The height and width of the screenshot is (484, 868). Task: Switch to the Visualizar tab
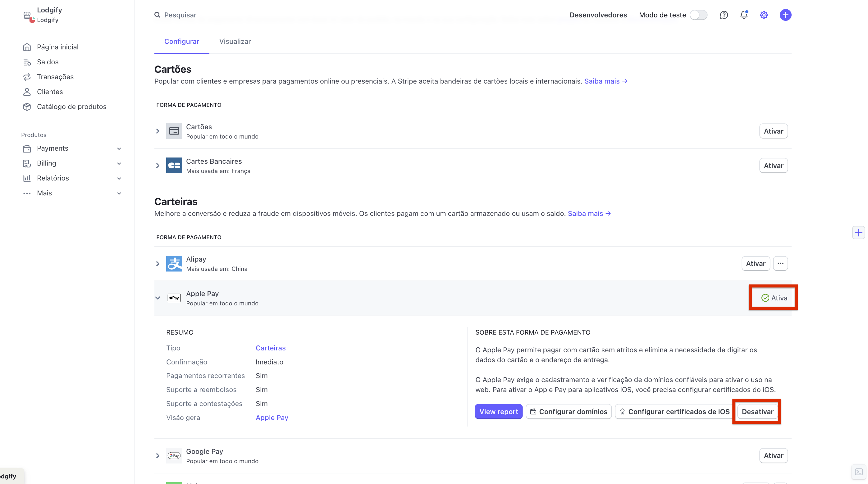[235, 41]
